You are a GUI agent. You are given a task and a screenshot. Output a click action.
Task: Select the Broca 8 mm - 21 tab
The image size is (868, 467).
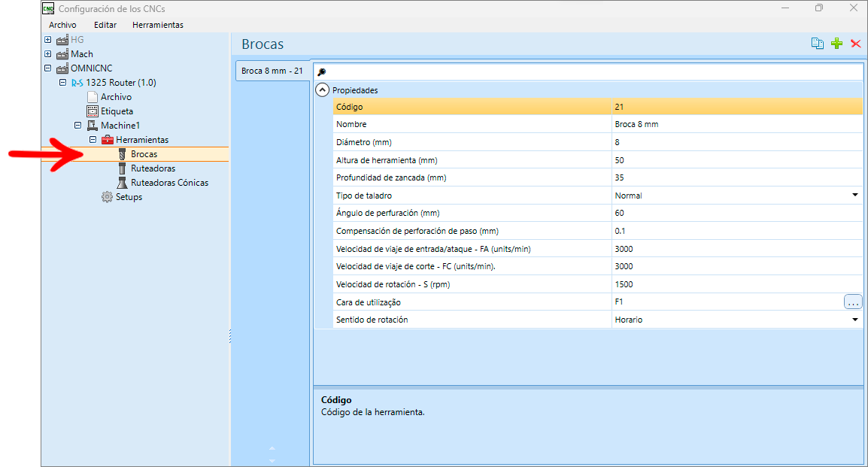(272, 71)
